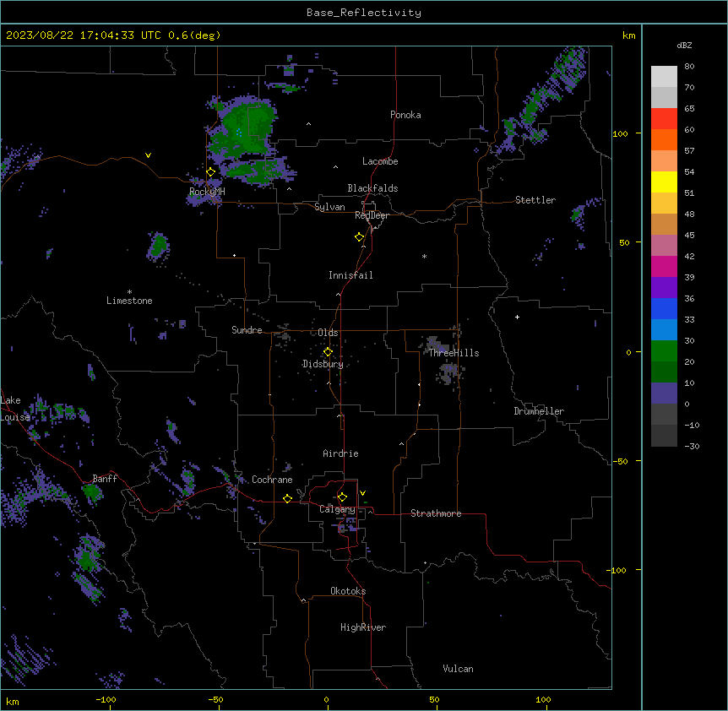Image resolution: width=728 pixels, height=711 pixels.
Task: Click the Limestone label
Action: pyautogui.click(x=129, y=301)
